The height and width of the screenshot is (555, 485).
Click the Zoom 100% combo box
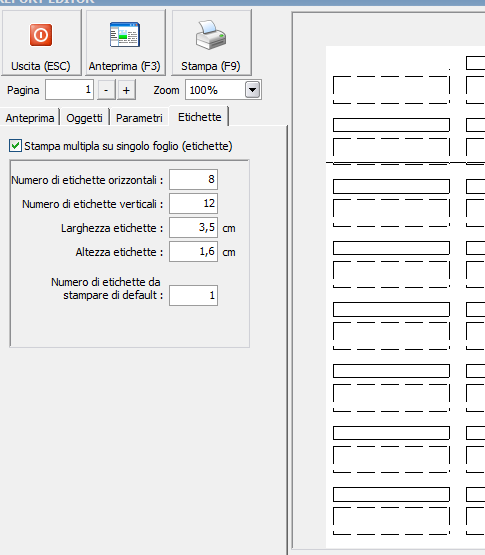(223, 90)
